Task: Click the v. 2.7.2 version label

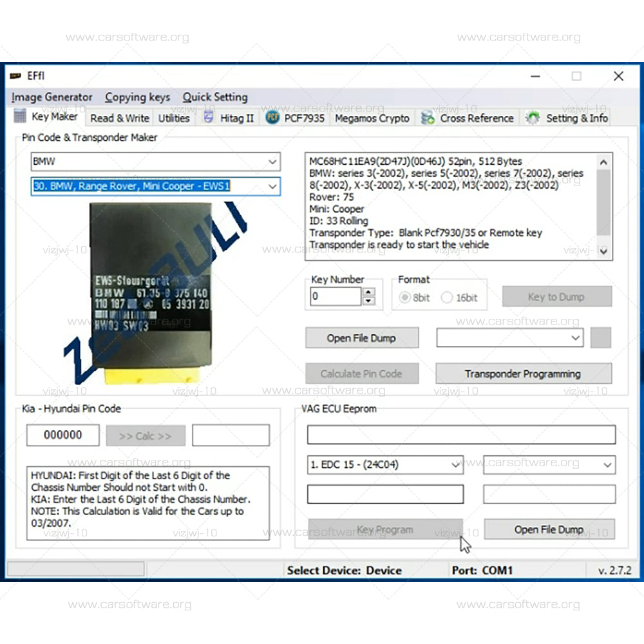Action: point(614,571)
